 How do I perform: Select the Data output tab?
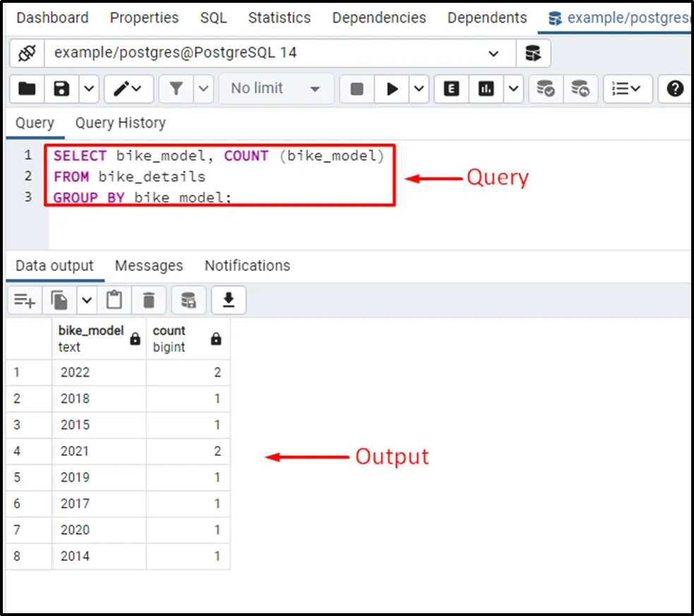click(54, 265)
